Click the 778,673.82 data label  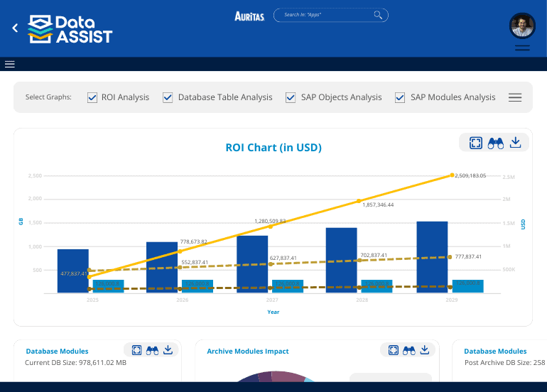[194, 241]
